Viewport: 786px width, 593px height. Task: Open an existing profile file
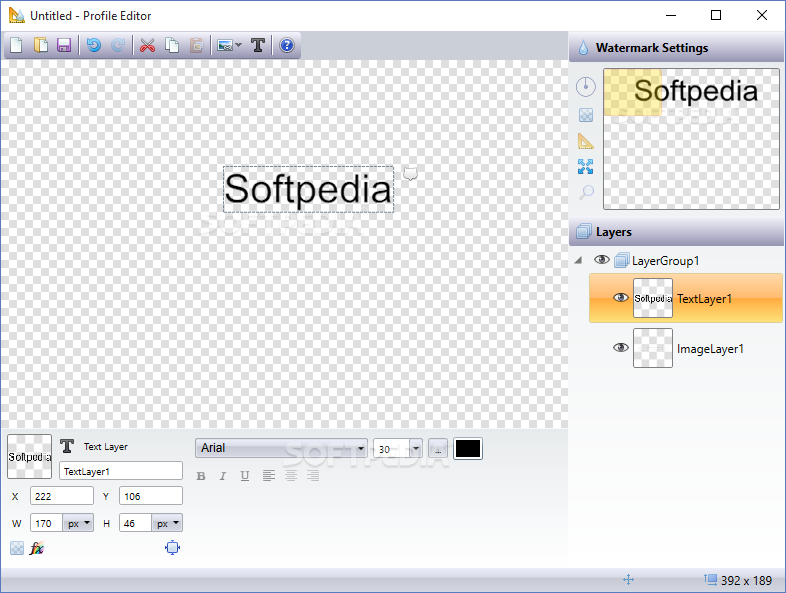[41, 46]
